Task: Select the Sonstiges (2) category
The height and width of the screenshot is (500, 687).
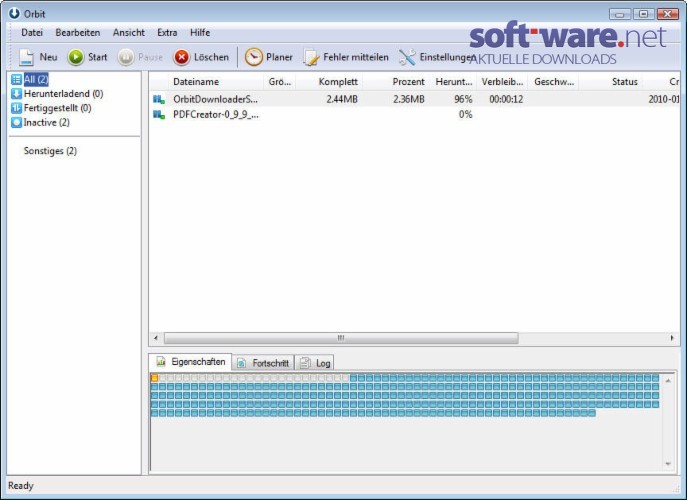Action: 50,151
